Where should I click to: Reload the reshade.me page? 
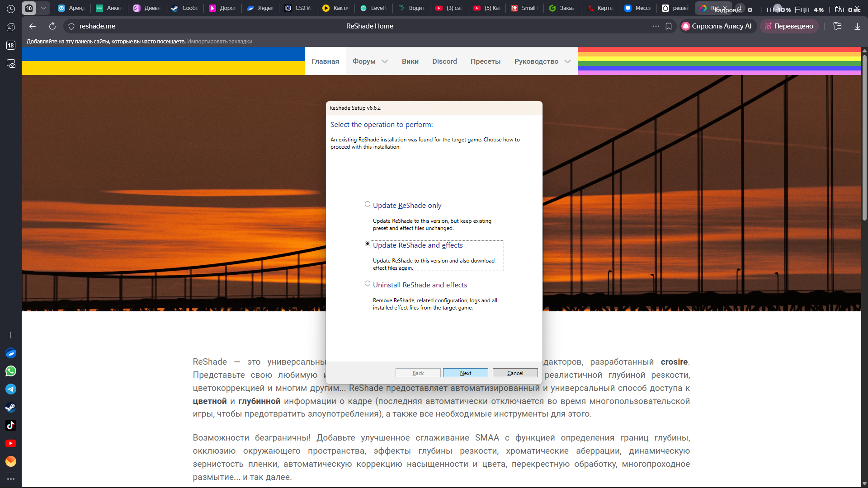[52, 26]
